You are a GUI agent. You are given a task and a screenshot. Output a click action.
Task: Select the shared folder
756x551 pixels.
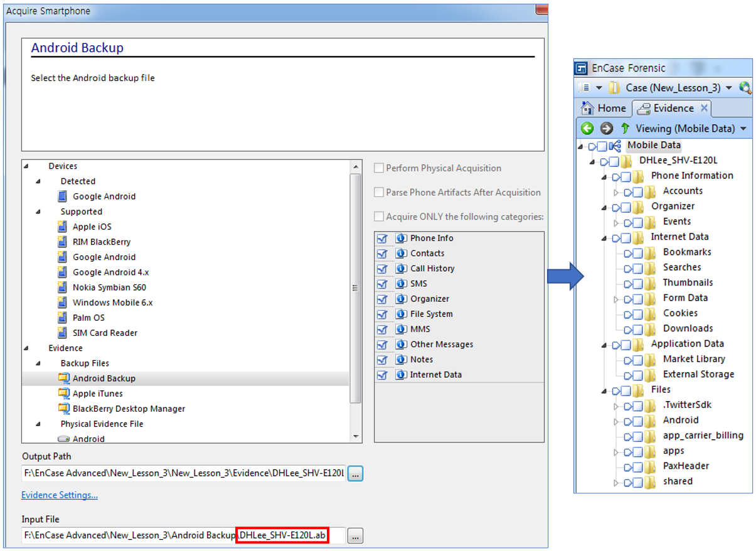tap(678, 481)
